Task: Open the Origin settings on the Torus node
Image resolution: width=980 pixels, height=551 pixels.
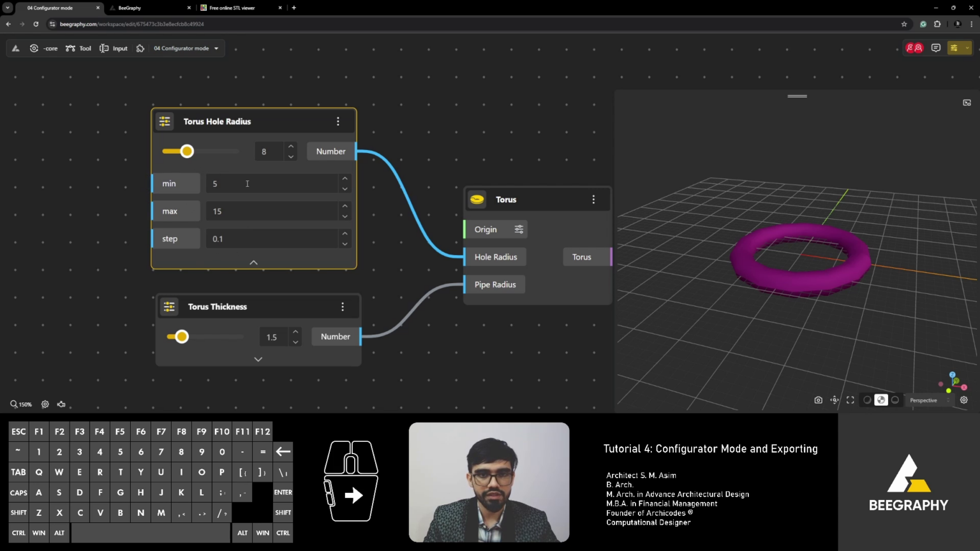Action: point(518,229)
